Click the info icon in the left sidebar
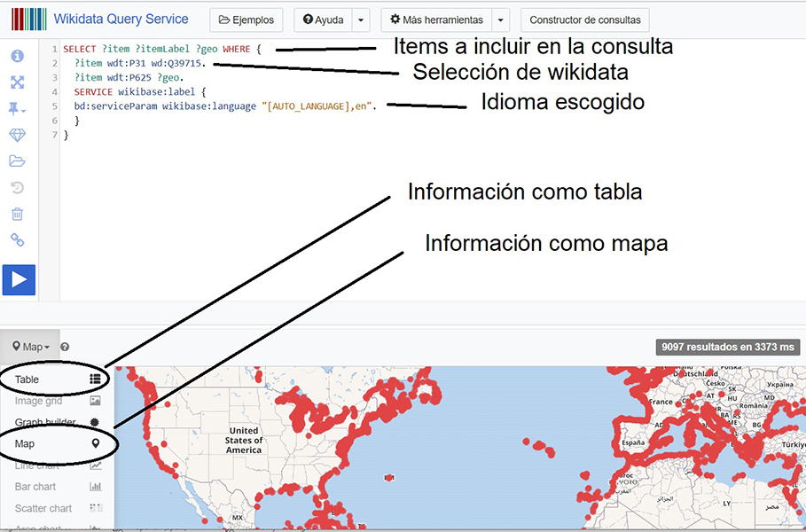 point(18,56)
